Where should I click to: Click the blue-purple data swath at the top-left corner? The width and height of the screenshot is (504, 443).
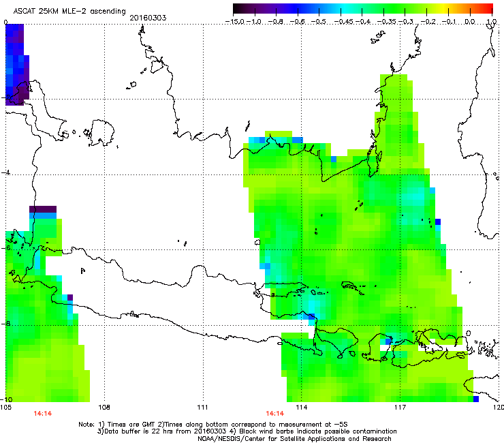pyautogui.click(x=16, y=64)
